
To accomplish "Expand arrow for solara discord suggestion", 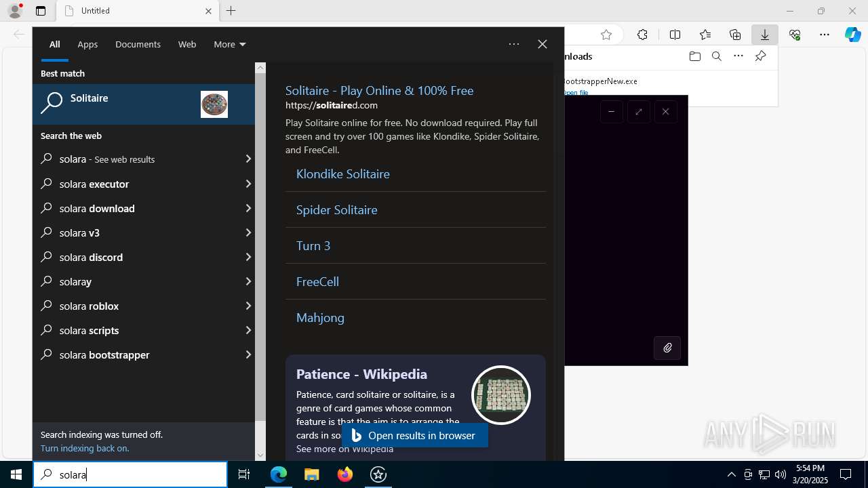I will [x=248, y=257].
